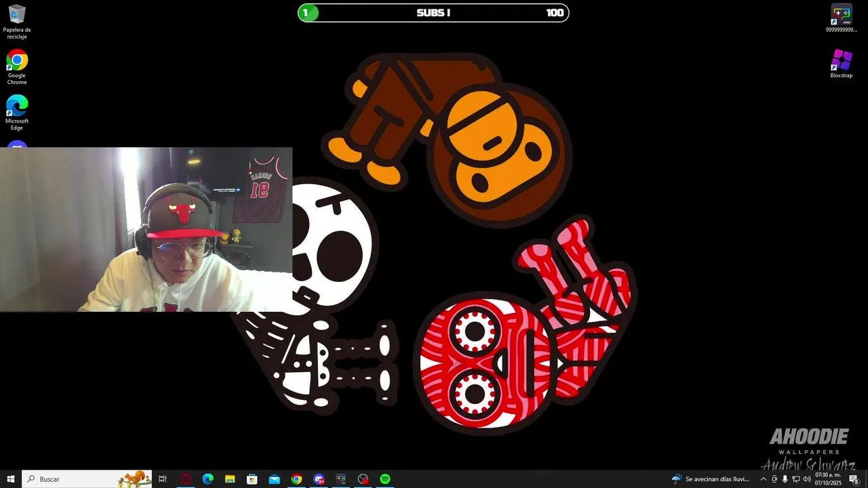The width and height of the screenshot is (868, 488).
Task: Open the dark terminal-style app in taskbar
Action: coord(340,479)
